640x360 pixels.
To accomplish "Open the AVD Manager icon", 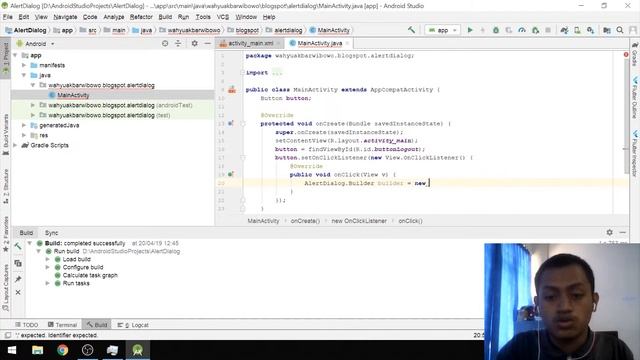I will click(577, 30).
